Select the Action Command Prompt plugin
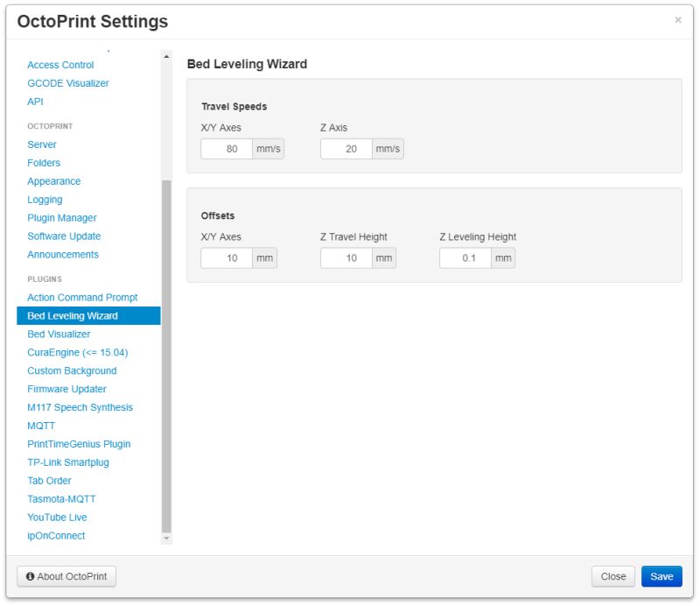Image resolution: width=700 pixels, height=606 pixels. click(82, 297)
